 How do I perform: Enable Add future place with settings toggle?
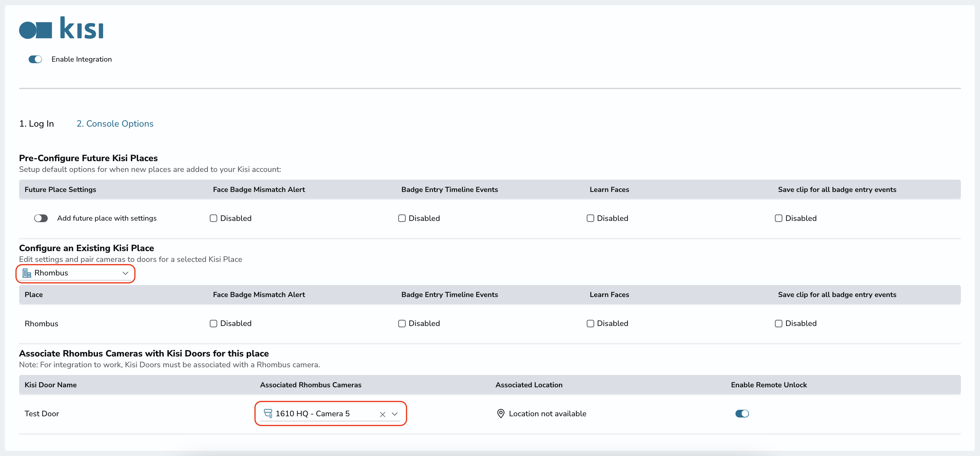click(41, 218)
